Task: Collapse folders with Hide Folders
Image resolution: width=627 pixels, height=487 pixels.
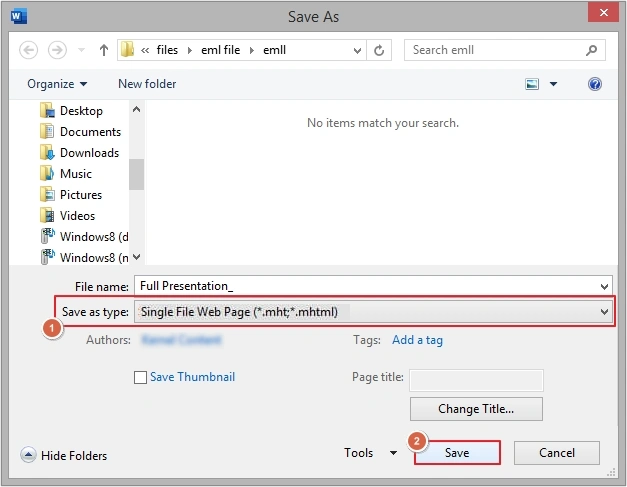Action: [64, 455]
